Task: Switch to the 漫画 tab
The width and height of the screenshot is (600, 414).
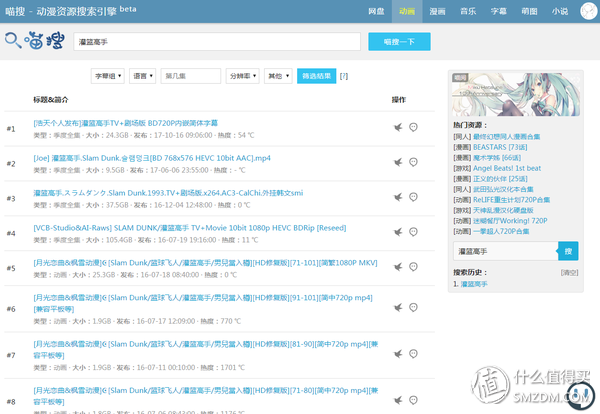Action: [x=437, y=10]
